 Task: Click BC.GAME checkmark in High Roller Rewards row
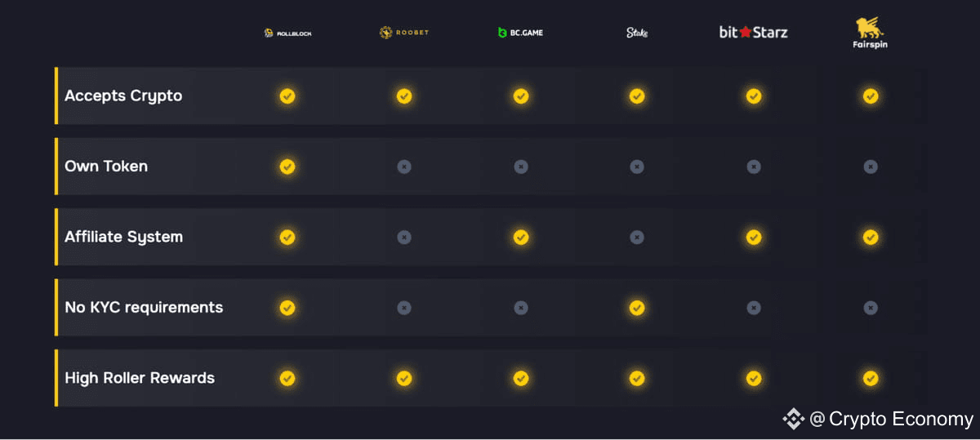click(521, 379)
